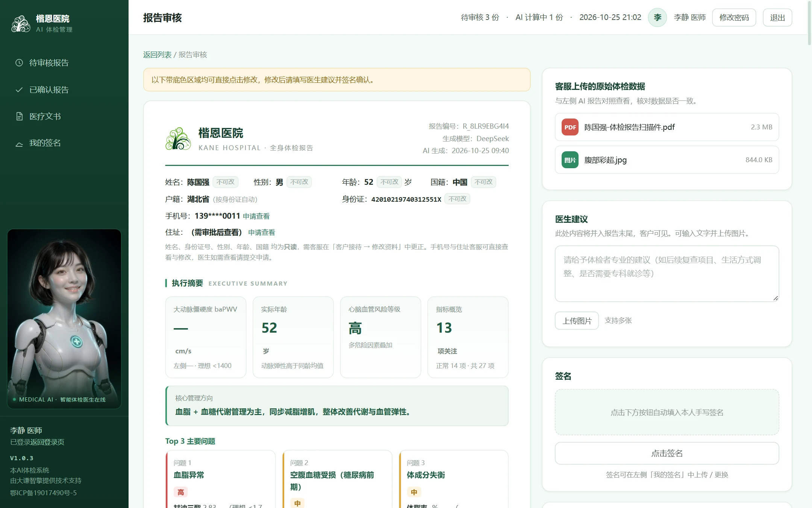Click the 心脑血管风险等级 高 card
The width and height of the screenshot is (812, 508).
(x=380, y=337)
